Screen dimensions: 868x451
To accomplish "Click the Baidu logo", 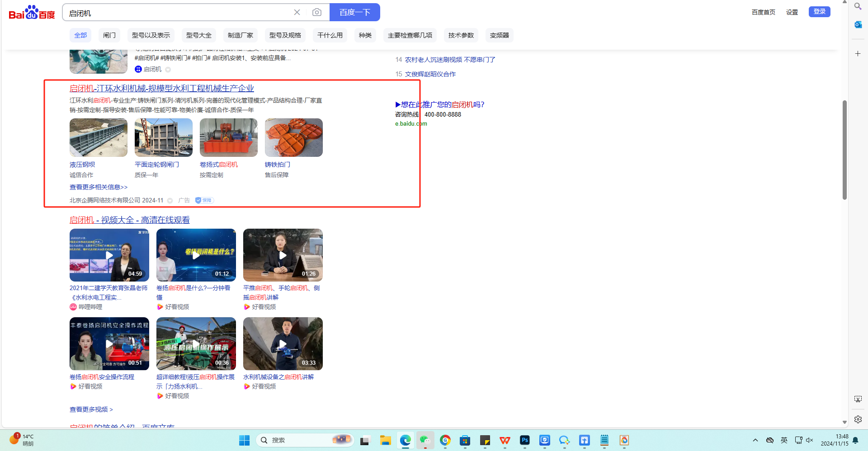I will coord(32,13).
